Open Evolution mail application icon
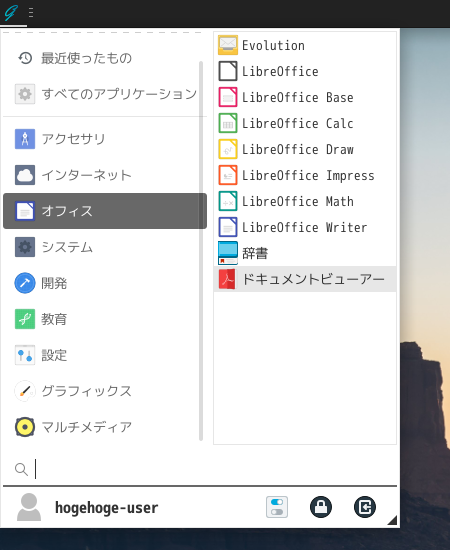The image size is (450, 550). pyautogui.click(x=228, y=45)
